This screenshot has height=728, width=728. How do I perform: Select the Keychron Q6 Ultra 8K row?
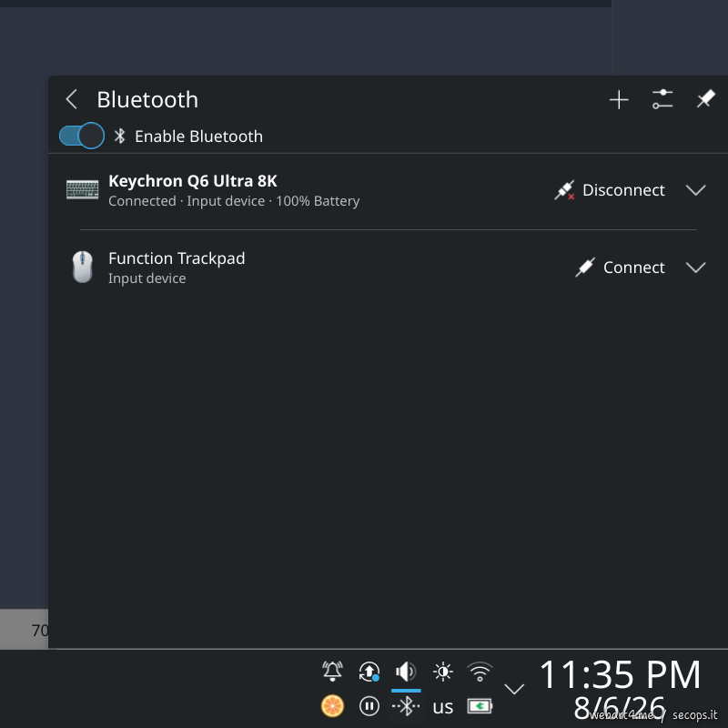tap(389, 190)
